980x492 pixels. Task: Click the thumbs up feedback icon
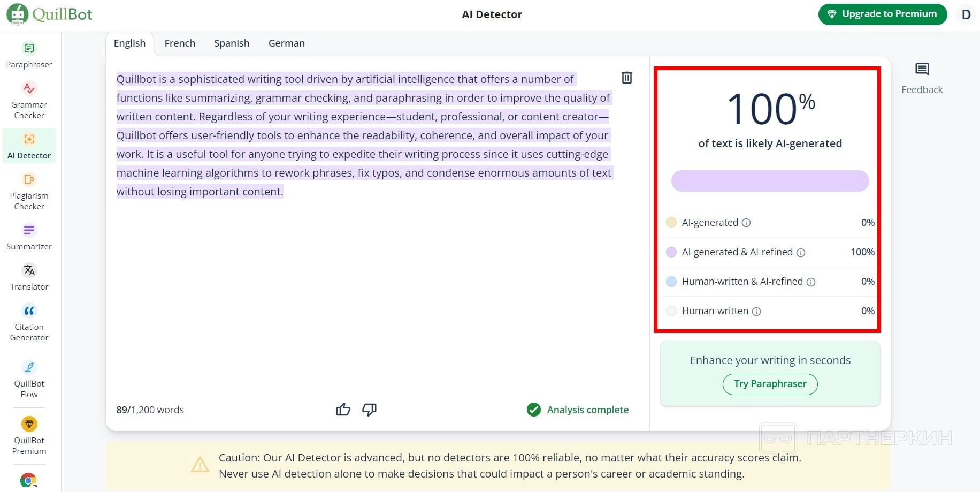[343, 410]
